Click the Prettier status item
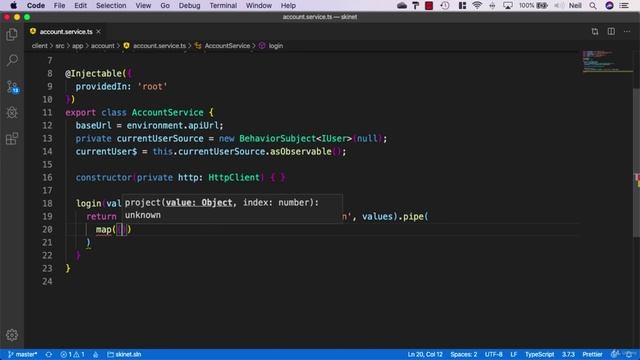Viewport: 640px width, 360px height. (592, 354)
